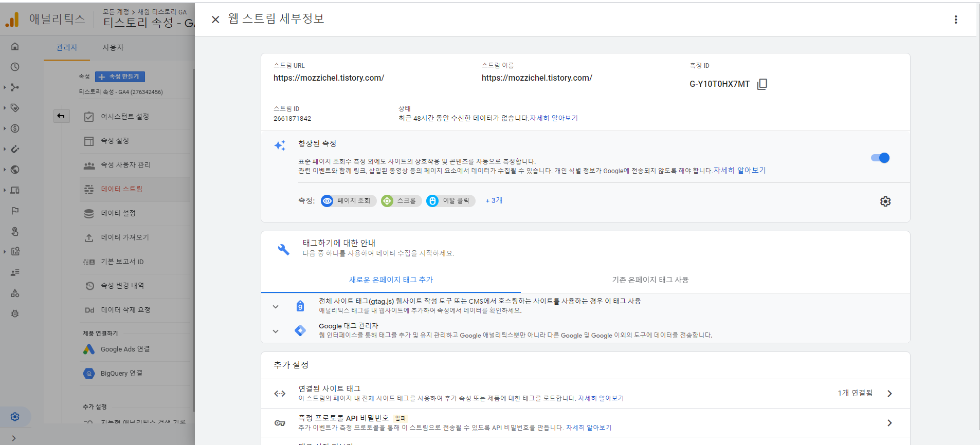Click the gtag.js tag icon
Image resolution: width=980 pixels, height=445 pixels.
[300, 306]
